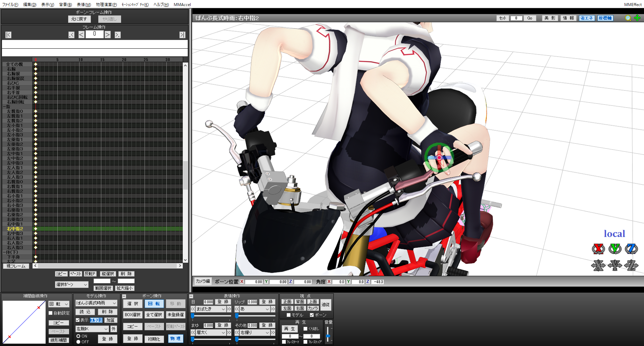644x346 pixels.
Task: Jump to the last frame in frame controls
Action: click(x=182, y=35)
